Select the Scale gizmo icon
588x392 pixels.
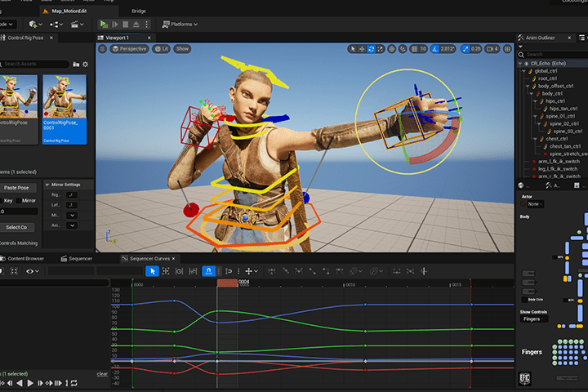(x=381, y=49)
